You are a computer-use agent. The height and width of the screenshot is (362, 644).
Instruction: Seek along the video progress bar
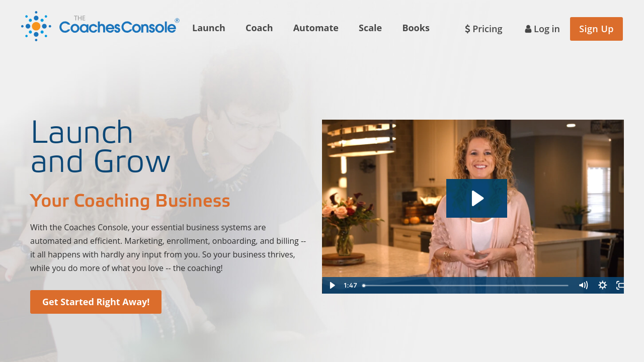[x=465, y=286]
